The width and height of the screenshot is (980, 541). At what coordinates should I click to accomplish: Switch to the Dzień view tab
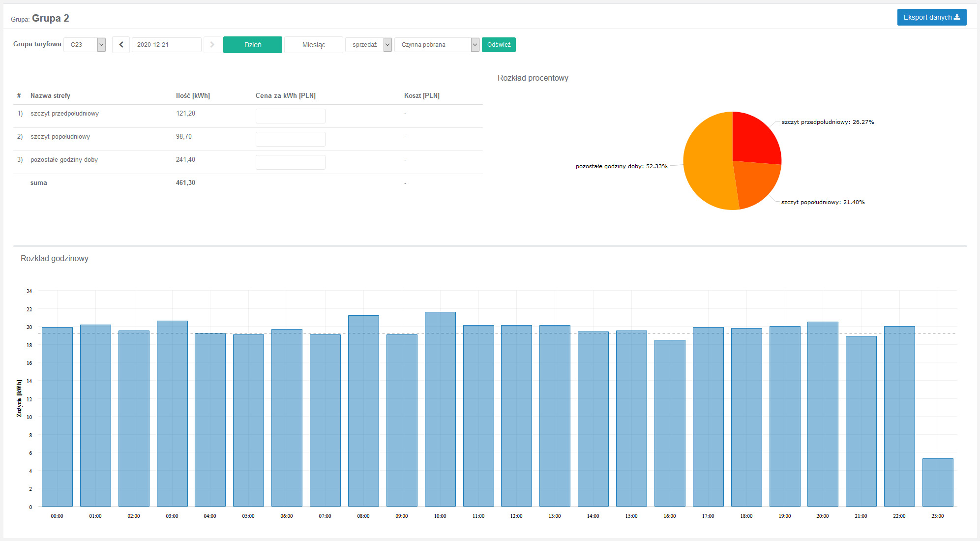click(252, 45)
